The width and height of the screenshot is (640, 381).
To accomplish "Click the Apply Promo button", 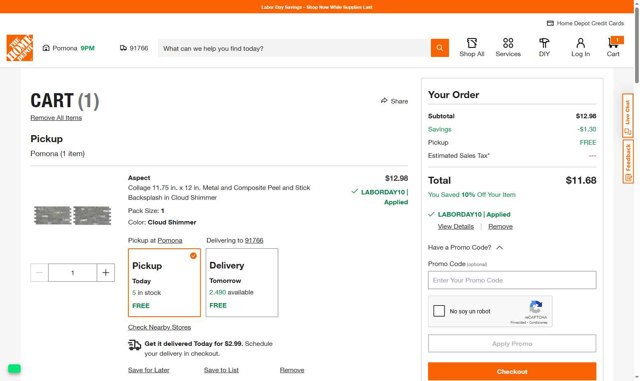I will pyautogui.click(x=512, y=343).
